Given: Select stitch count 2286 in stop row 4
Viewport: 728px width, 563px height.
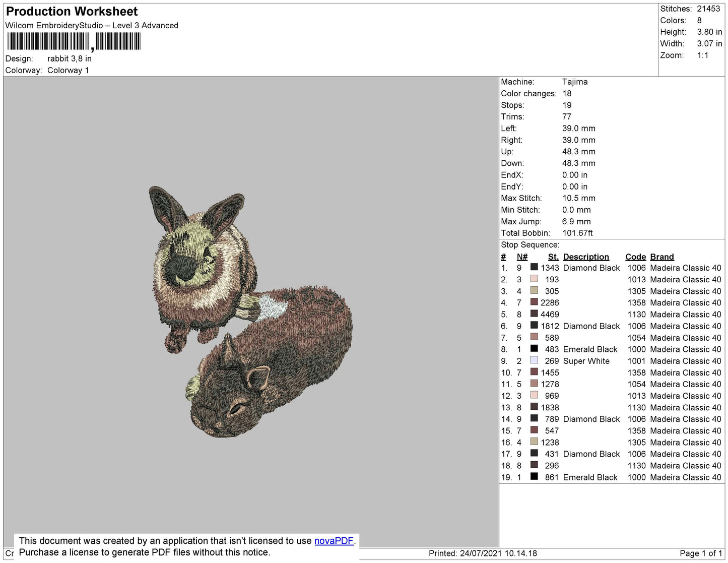Looking at the screenshot, I should coord(550,302).
